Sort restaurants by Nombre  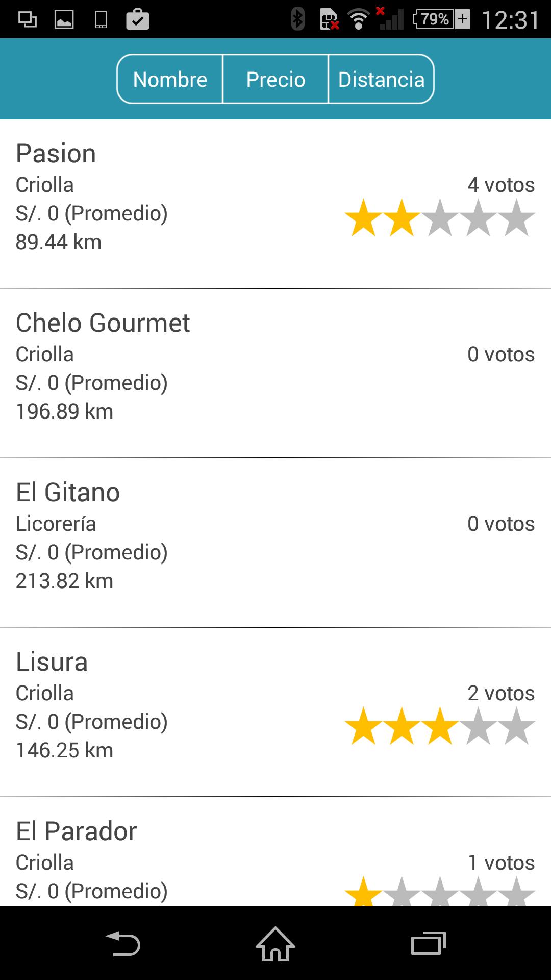pyautogui.click(x=170, y=79)
